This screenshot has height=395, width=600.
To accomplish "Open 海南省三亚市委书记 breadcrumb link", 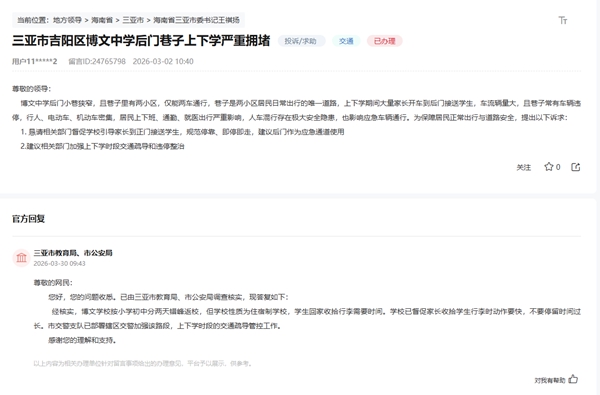I will [196, 20].
